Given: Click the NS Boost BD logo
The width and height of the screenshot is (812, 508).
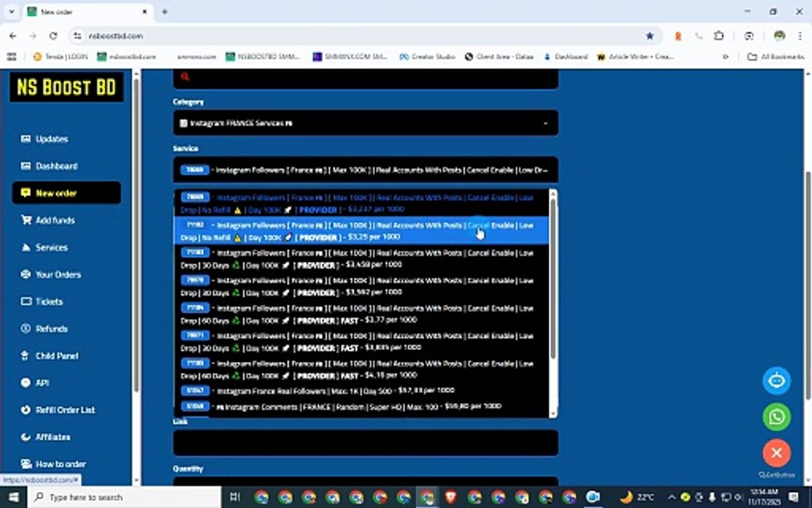Looking at the screenshot, I should (66, 87).
